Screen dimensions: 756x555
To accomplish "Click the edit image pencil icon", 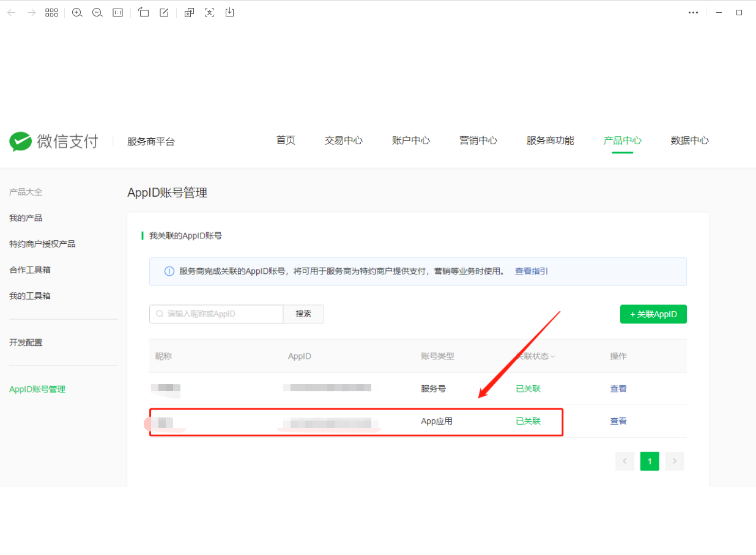I will pyautogui.click(x=164, y=12).
